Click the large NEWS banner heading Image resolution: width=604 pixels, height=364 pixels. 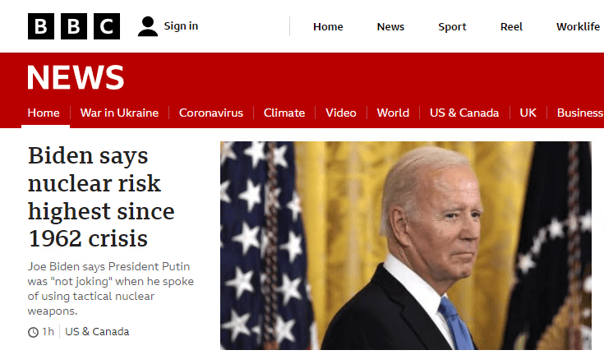pyautogui.click(x=76, y=77)
